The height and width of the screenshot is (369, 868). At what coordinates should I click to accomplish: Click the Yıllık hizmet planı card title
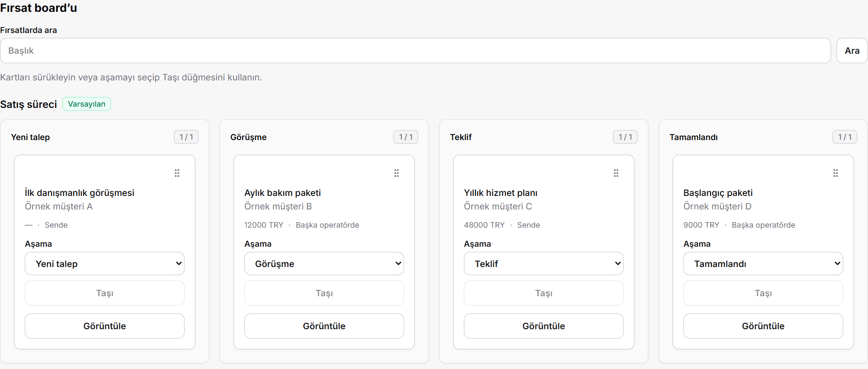coord(500,193)
